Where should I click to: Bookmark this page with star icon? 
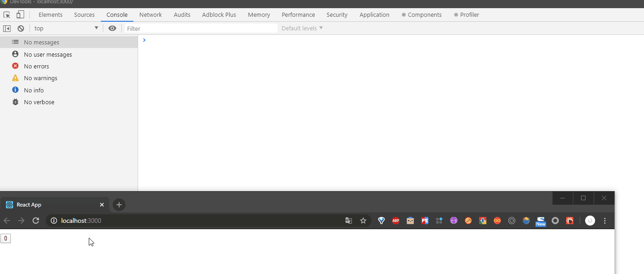pyautogui.click(x=363, y=221)
